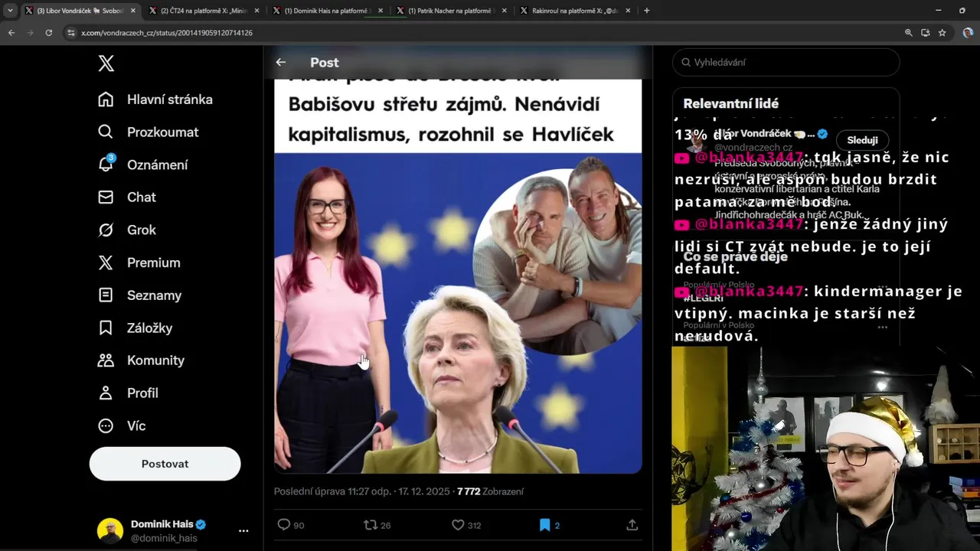
Task: Close the Patrik Nacher tab
Action: pyautogui.click(x=505, y=11)
